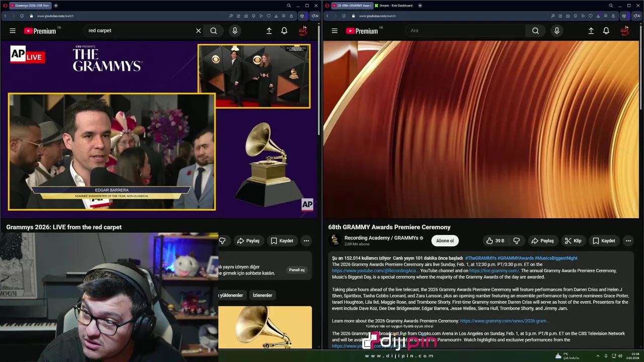Run search for 'red carpet' in left window
Image resolution: width=644 pixels, height=362 pixels.
214,31
